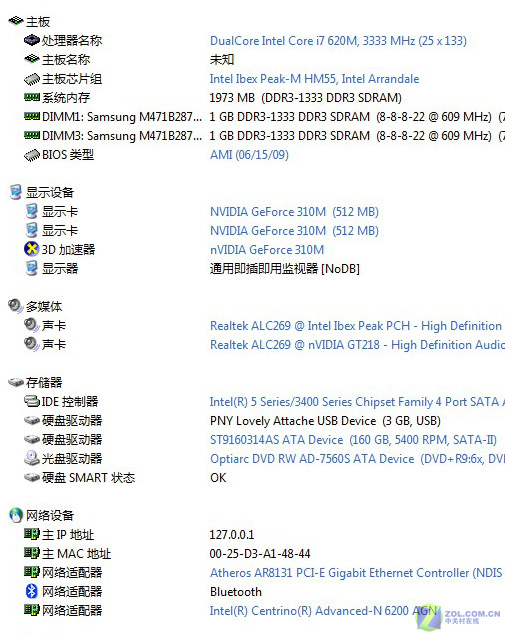Screen dimensions: 505x635
Task: Click the drive icon of 存储器 section
Action: tap(16, 382)
